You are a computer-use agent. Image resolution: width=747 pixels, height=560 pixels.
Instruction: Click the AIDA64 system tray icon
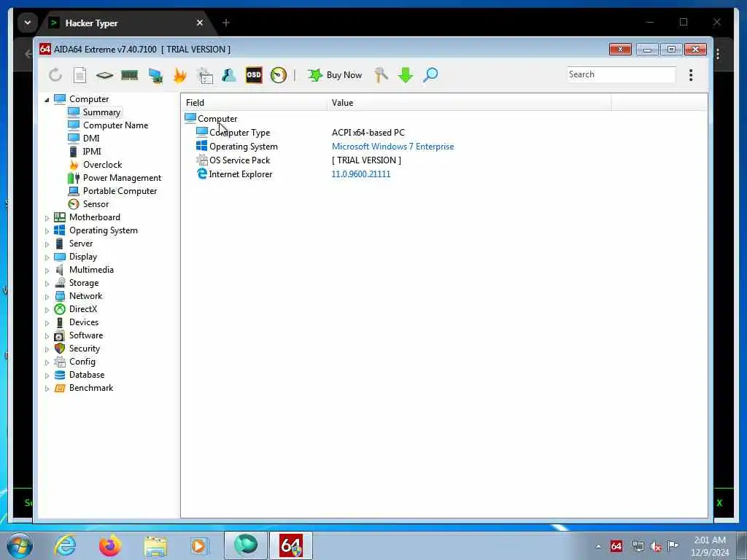pos(616,546)
